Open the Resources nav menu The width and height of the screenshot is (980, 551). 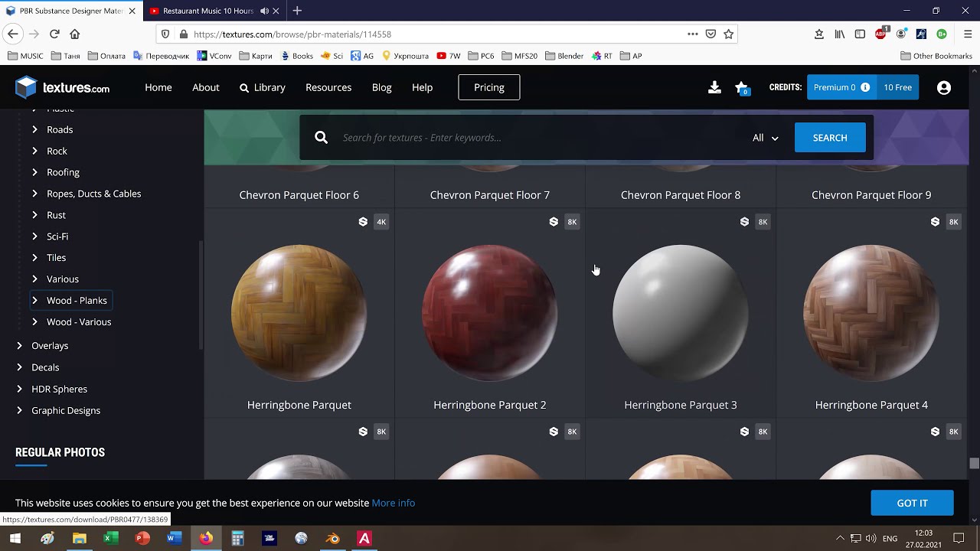coord(328,87)
